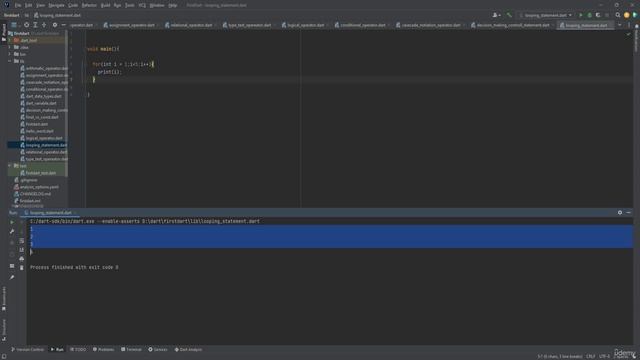Switch to cascade_notation_operator.dart editor tab
This screenshot has width=640, height=360.
pos(431,25)
